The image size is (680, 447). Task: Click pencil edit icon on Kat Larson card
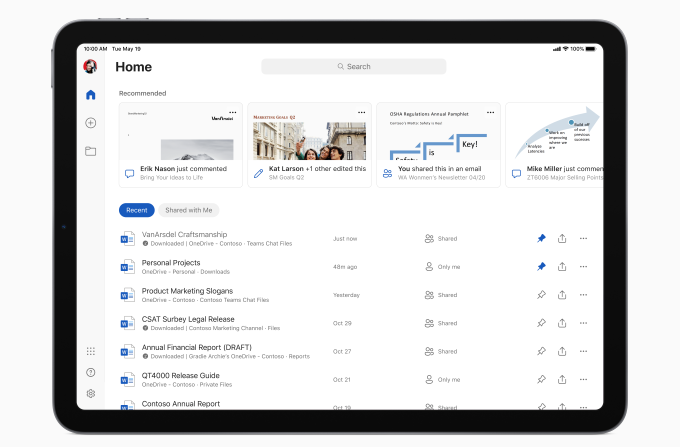[258, 173]
